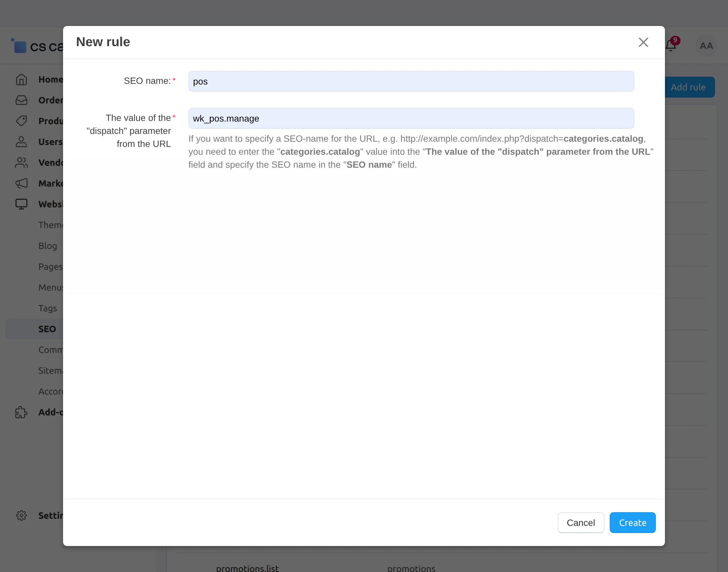The height and width of the screenshot is (572, 728).
Task: Click the Add rule button
Action: [689, 87]
